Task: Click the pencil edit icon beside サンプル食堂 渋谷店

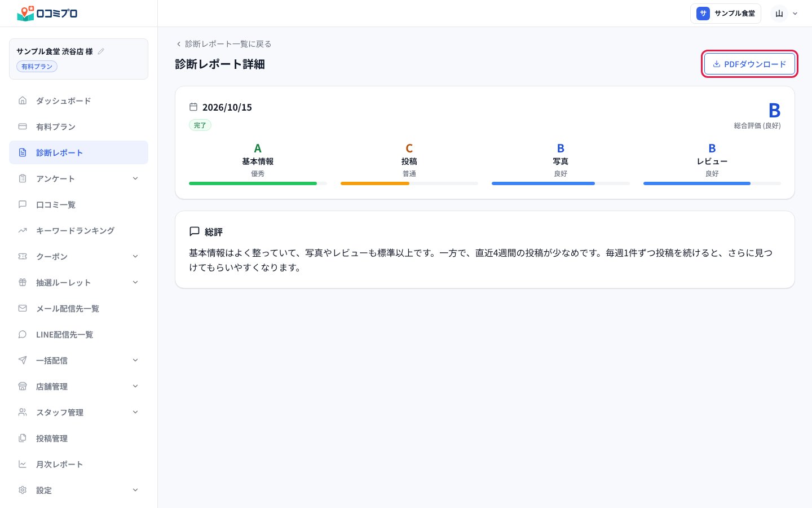Action: click(x=101, y=51)
